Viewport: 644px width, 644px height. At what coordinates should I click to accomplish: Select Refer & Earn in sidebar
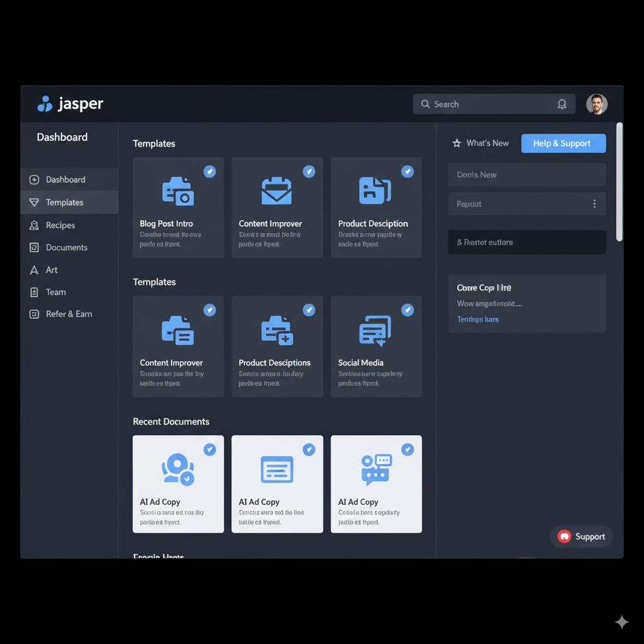69,314
